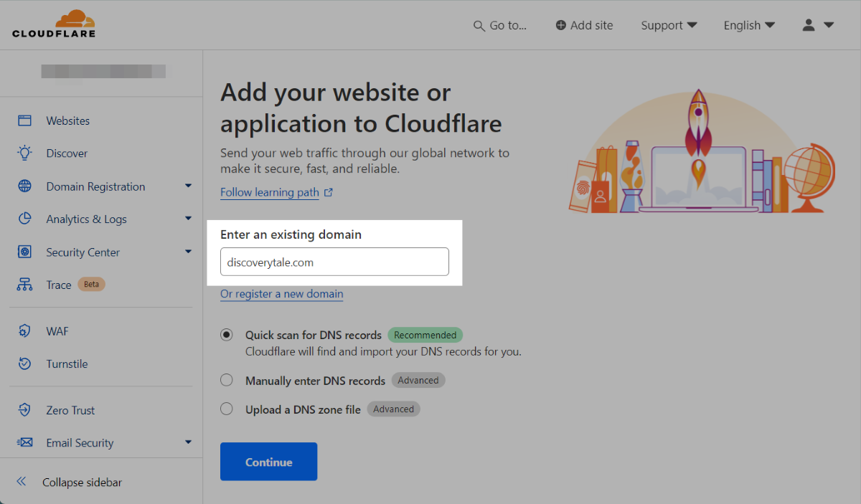Expand the Analytics & Logs submenu arrow
The width and height of the screenshot is (861, 504).
tap(188, 218)
